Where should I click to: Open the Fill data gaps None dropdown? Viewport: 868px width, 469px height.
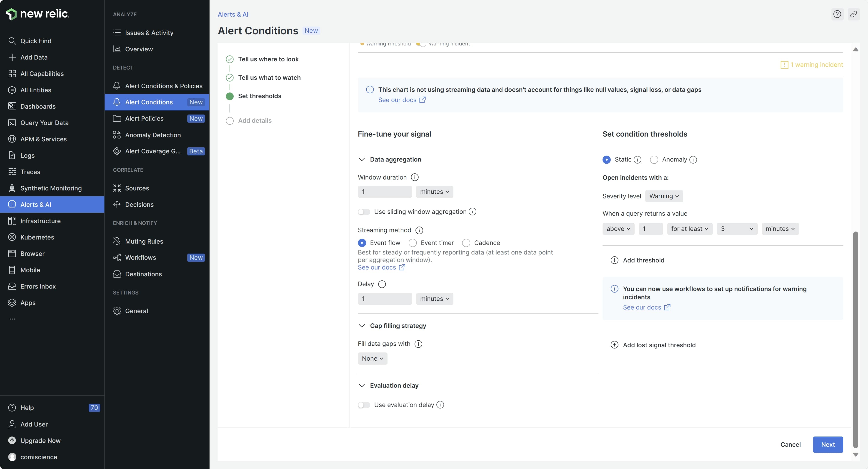coord(372,359)
